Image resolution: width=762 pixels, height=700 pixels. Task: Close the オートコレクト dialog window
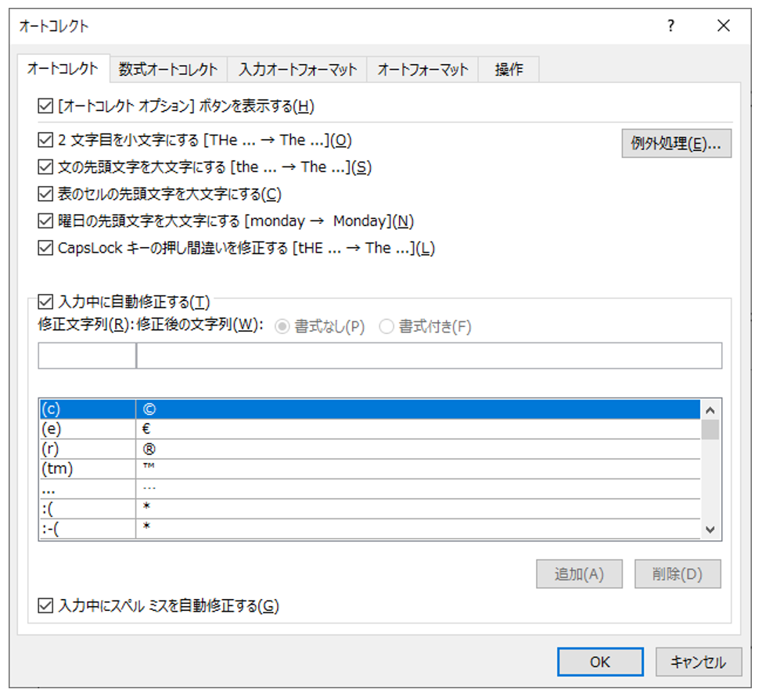coord(723,27)
